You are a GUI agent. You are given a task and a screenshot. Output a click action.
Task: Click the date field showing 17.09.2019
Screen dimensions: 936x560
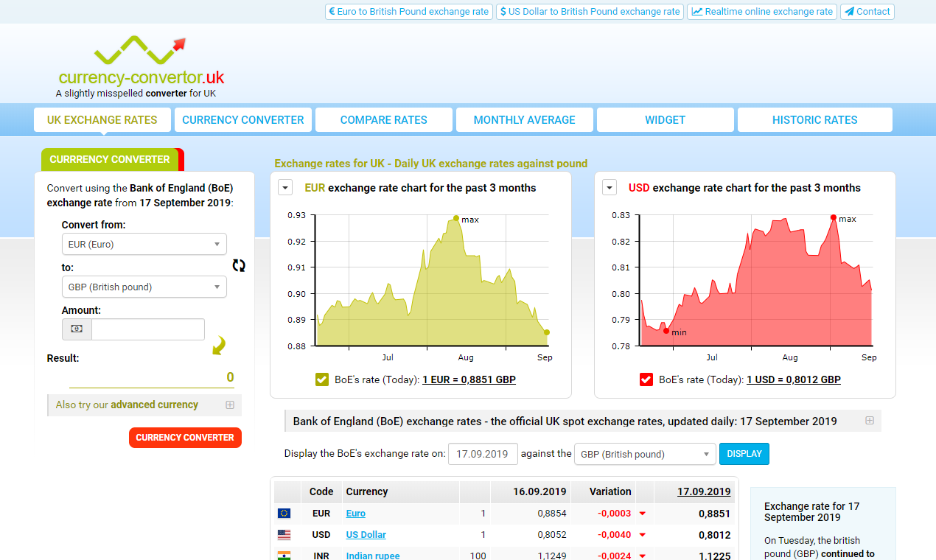point(483,454)
